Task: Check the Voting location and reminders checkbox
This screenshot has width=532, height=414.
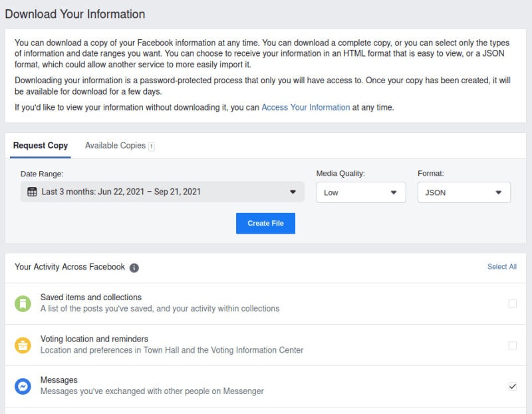Action: 512,345
